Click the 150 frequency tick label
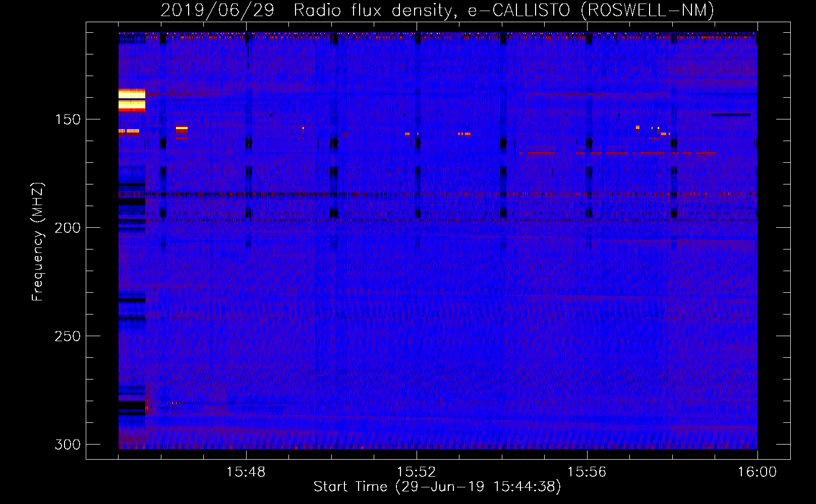 click(x=68, y=119)
